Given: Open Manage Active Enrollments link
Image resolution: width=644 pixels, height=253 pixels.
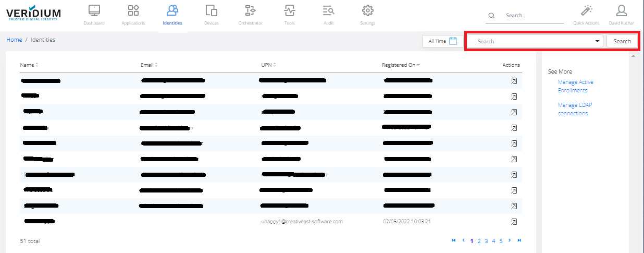Looking at the screenshot, I should point(575,86).
